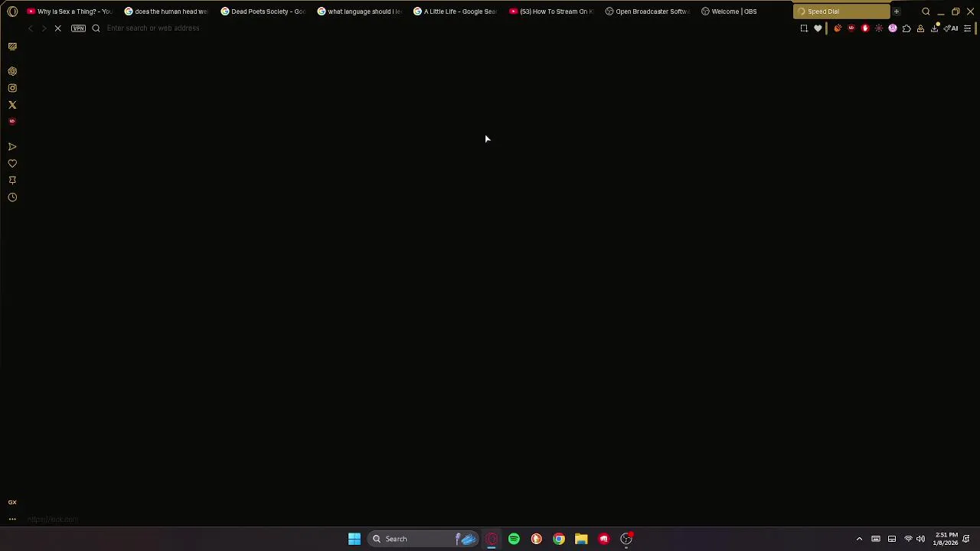This screenshot has height=551, width=980.
Task: Open the pink face extension icon
Action: click(x=893, y=28)
